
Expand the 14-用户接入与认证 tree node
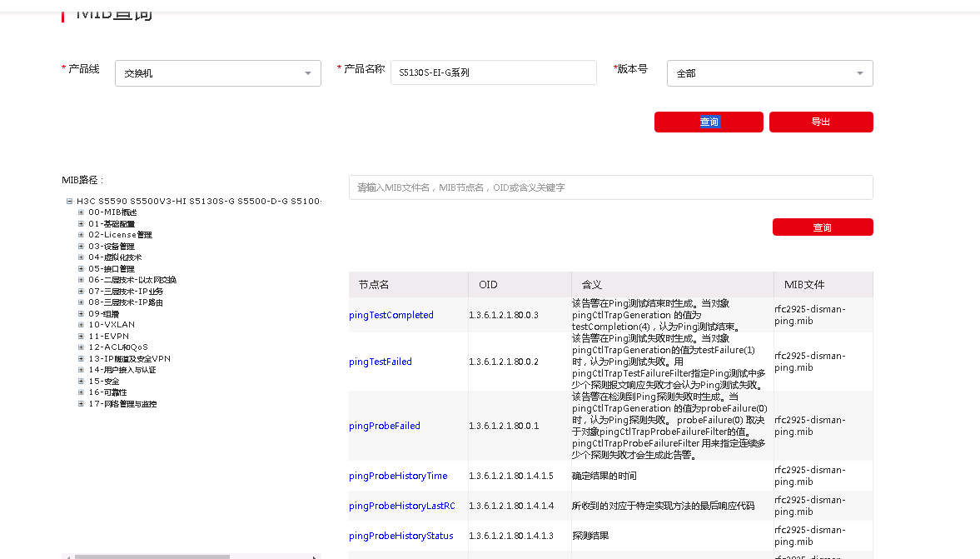click(81, 370)
